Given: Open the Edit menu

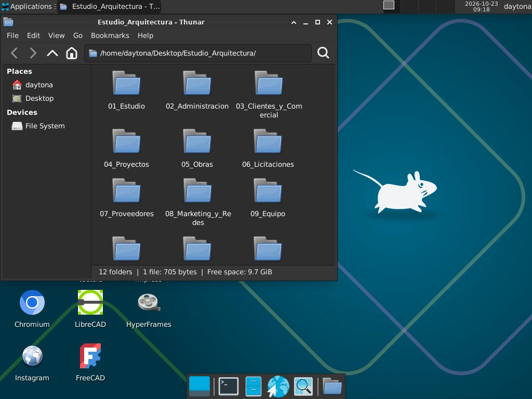Looking at the screenshot, I should click(34, 36).
